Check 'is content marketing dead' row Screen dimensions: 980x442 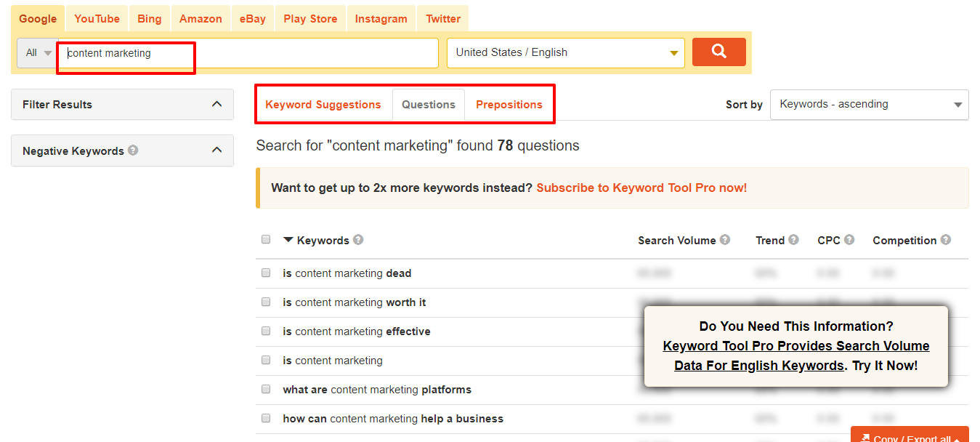pos(266,273)
